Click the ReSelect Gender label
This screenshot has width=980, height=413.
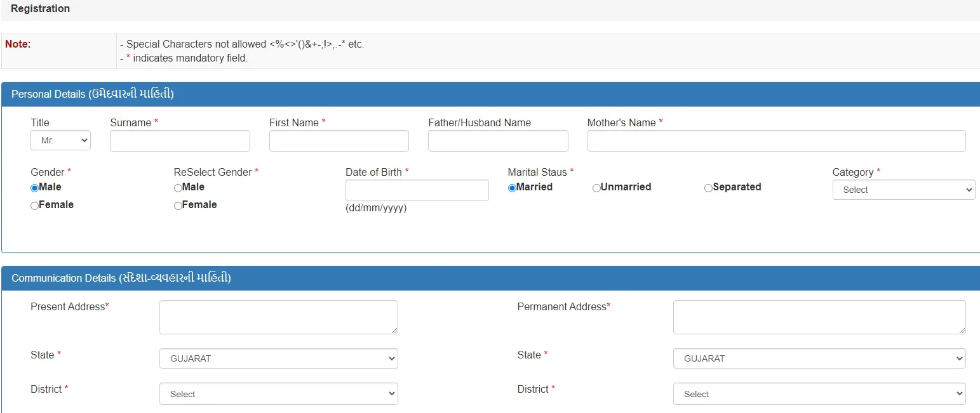216,172
